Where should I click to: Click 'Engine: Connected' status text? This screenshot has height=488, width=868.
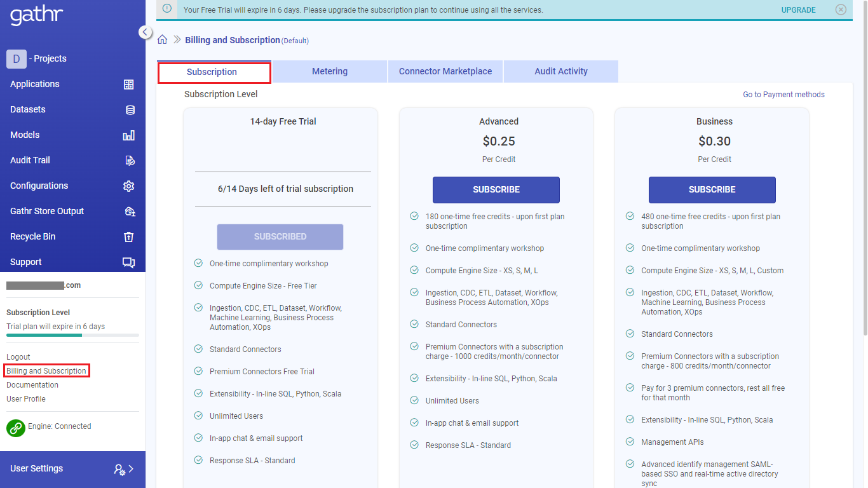coord(60,426)
